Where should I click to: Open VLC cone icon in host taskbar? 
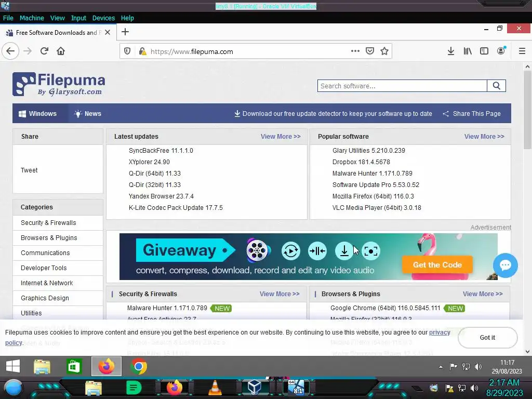pos(215,388)
